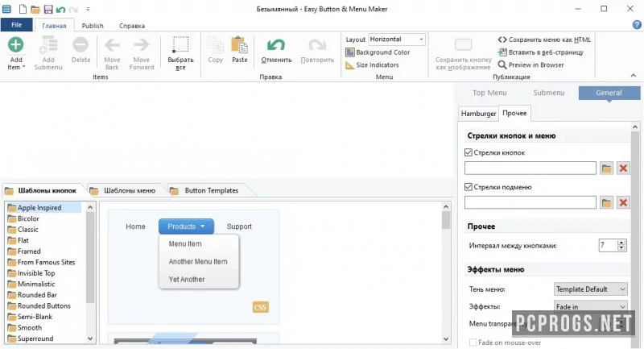
Task: Open the quick access toolbar customize arrow
Action: click(88, 9)
